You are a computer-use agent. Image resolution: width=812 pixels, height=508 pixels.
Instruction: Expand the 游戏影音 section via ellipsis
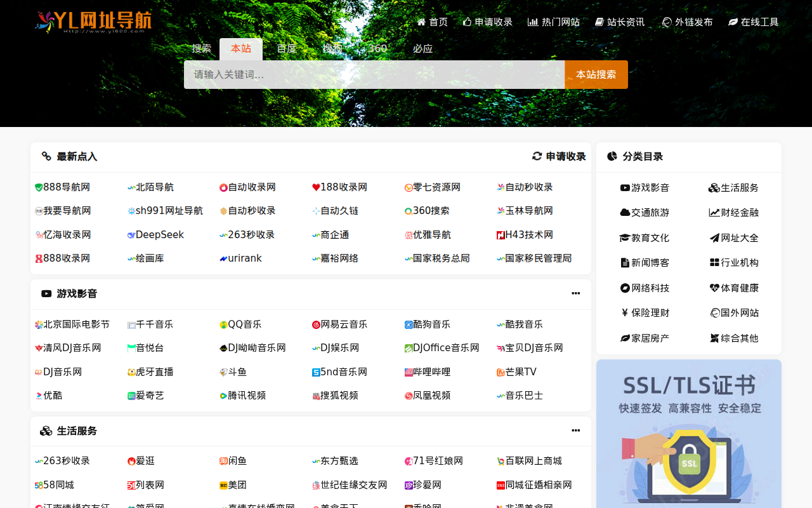point(575,293)
